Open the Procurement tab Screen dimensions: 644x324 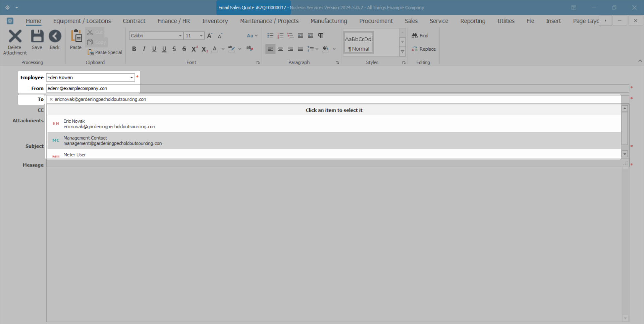376,21
